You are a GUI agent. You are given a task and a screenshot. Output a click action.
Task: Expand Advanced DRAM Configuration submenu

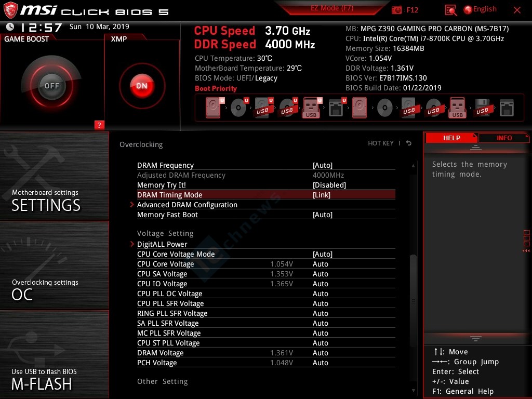[x=187, y=205]
